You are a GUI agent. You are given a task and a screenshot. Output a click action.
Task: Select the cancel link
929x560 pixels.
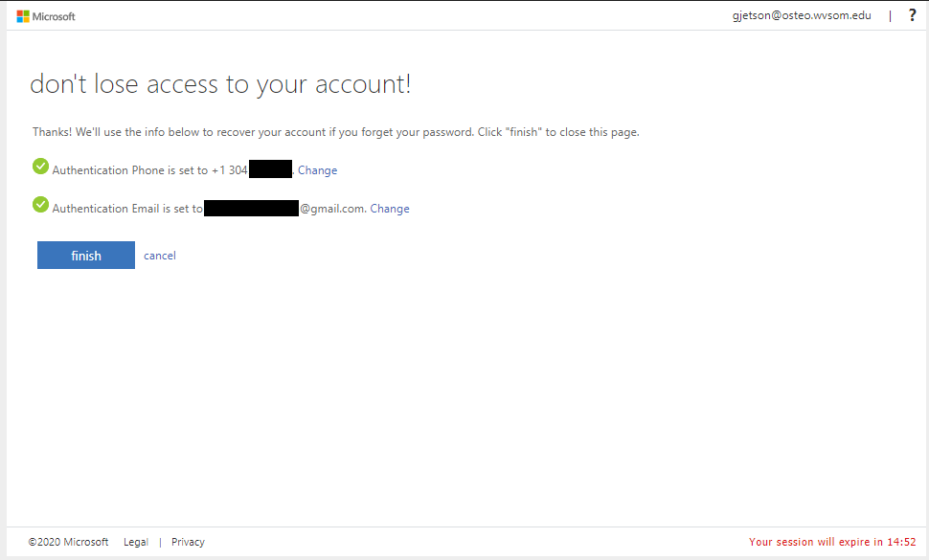(x=160, y=256)
